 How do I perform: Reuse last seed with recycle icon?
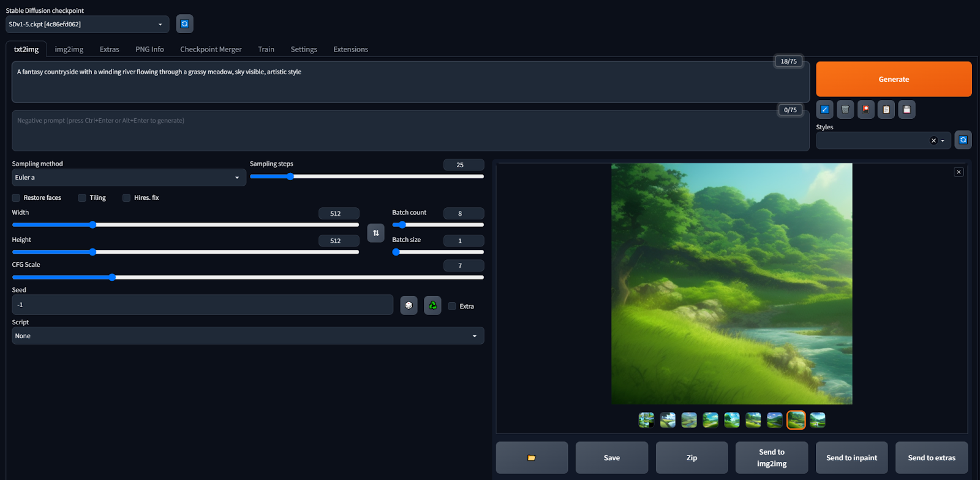(432, 305)
